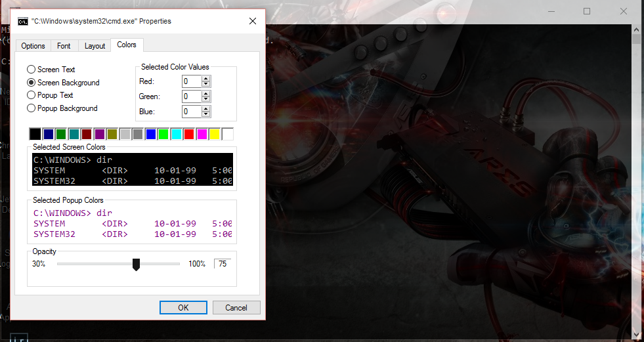Image resolution: width=644 pixels, height=342 pixels.
Task: Click the Selected Popup Colors preview
Action: point(133,223)
